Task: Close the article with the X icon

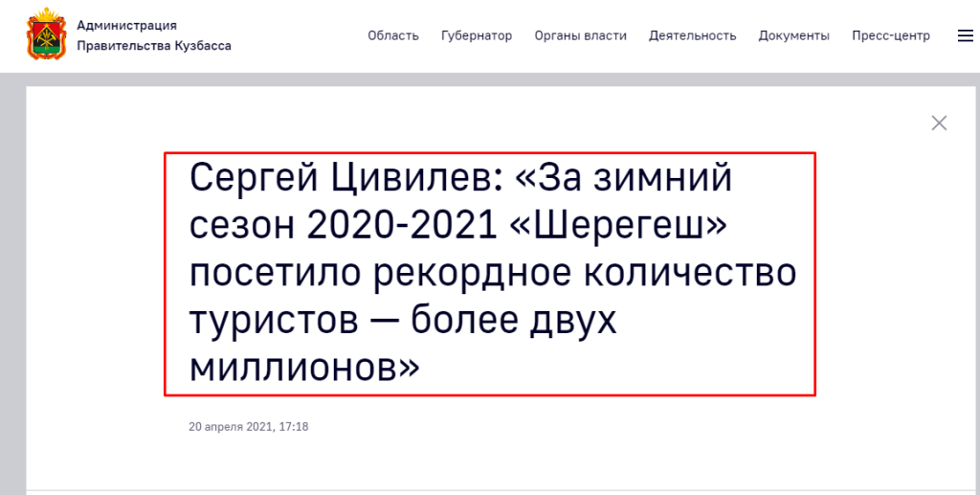Action: click(939, 124)
